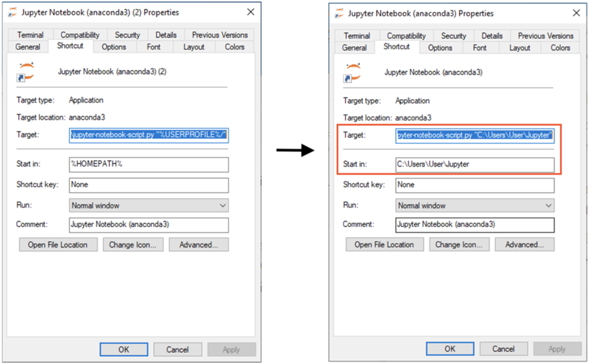Open Advanced settings in left dialog

tap(198, 245)
